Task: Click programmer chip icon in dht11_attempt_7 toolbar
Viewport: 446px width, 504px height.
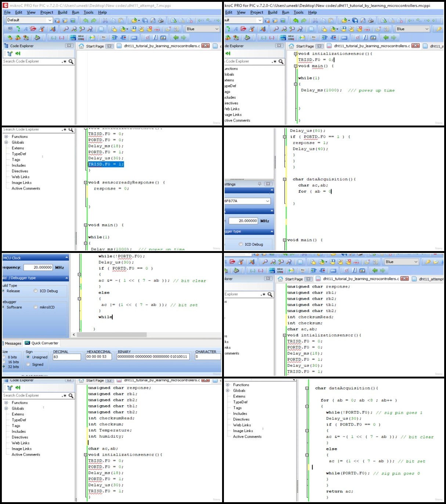Action: (37, 37)
